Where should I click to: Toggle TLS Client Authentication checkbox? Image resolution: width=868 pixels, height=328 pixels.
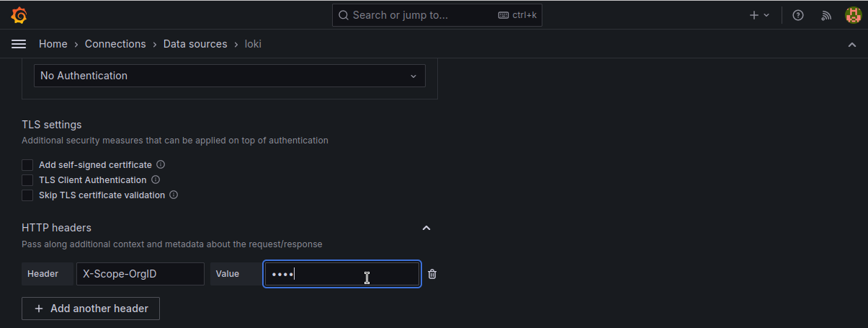pos(27,180)
